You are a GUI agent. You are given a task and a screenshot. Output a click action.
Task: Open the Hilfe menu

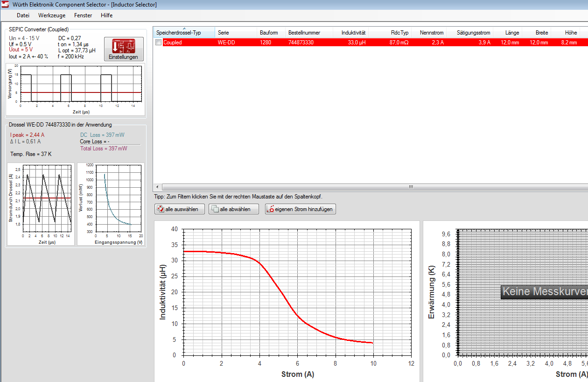(x=106, y=15)
